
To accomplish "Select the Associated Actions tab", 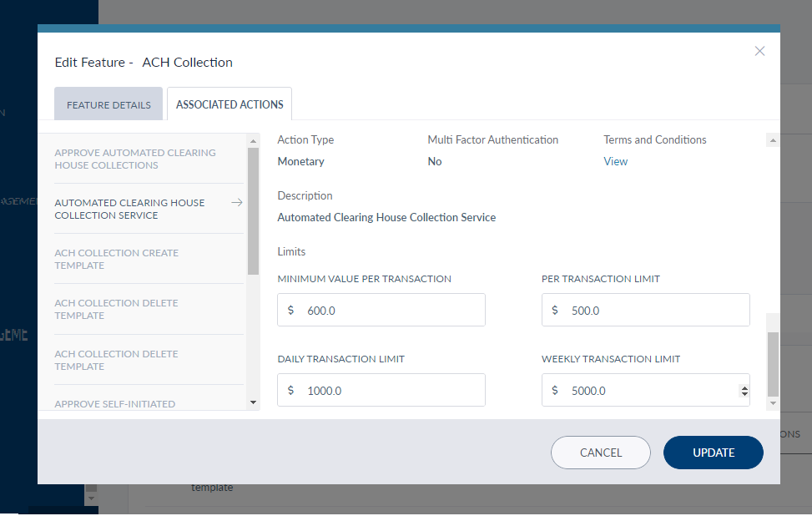I will coord(229,104).
